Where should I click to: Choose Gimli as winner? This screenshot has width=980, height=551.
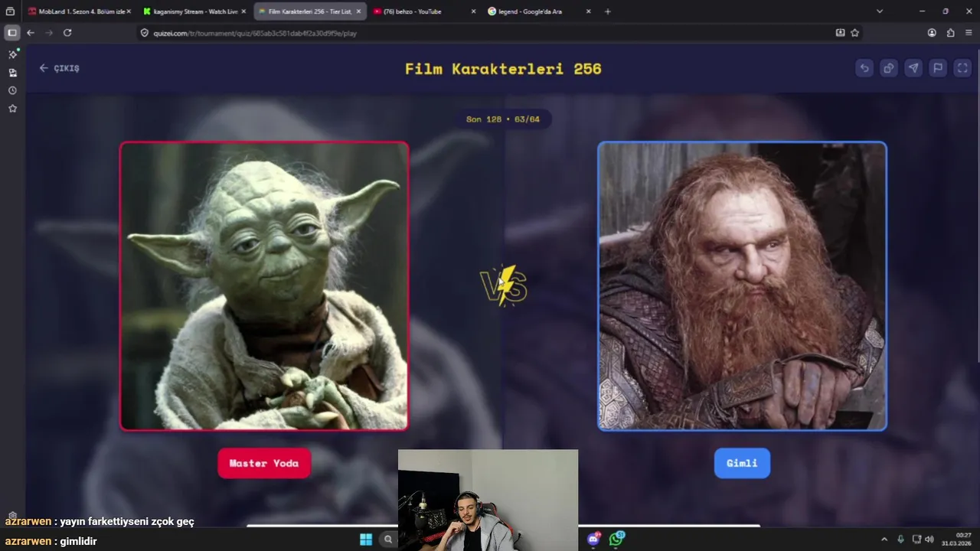click(742, 463)
